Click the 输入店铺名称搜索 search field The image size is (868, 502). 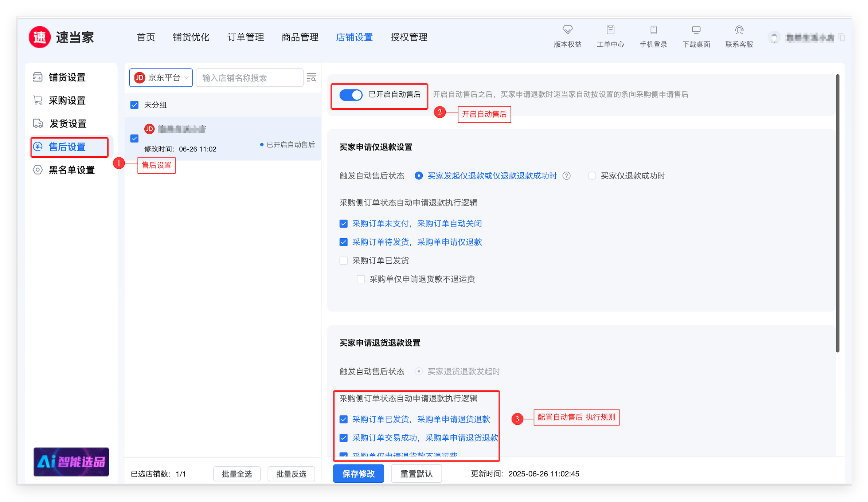tap(250, 78)
